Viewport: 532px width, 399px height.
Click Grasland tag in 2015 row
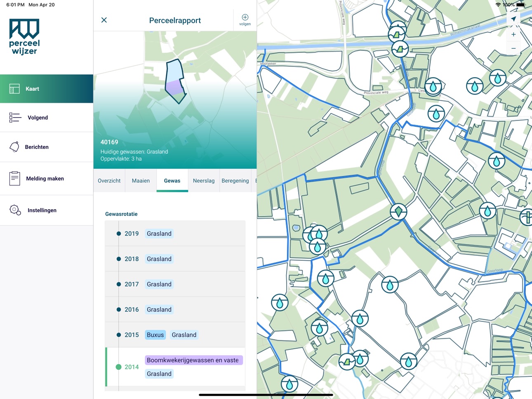(x=184, y=335)
